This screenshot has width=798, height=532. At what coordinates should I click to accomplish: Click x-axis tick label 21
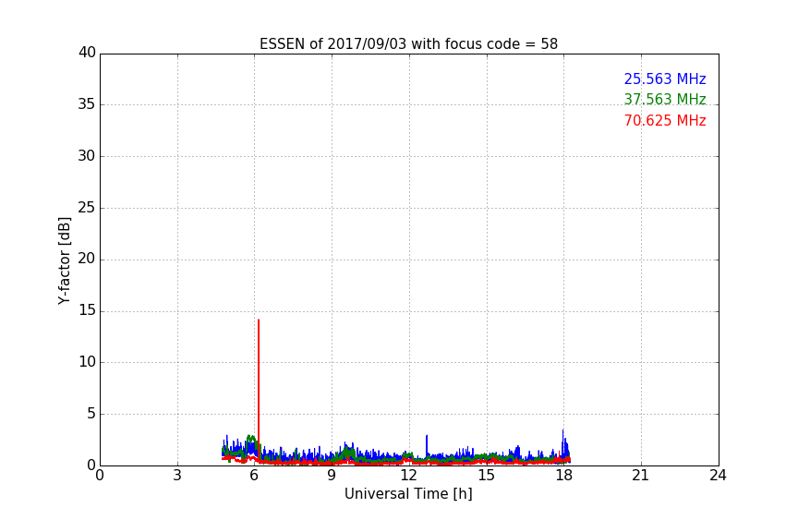(x=641, y=476)
